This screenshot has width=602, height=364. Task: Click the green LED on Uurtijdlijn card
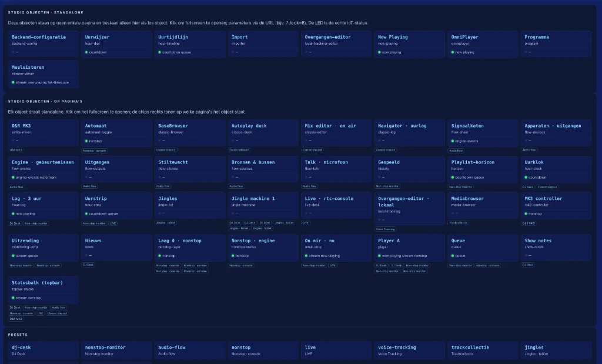160,52
